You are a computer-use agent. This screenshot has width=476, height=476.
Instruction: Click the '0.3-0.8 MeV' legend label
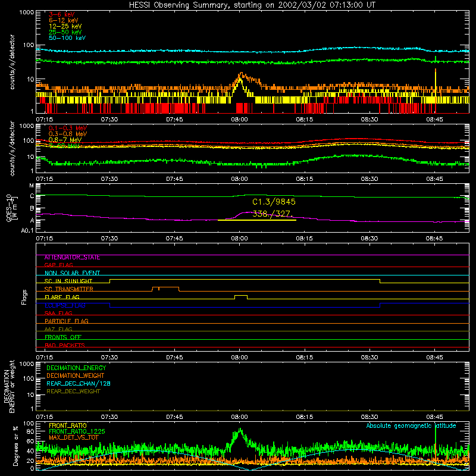click(68, 134)
